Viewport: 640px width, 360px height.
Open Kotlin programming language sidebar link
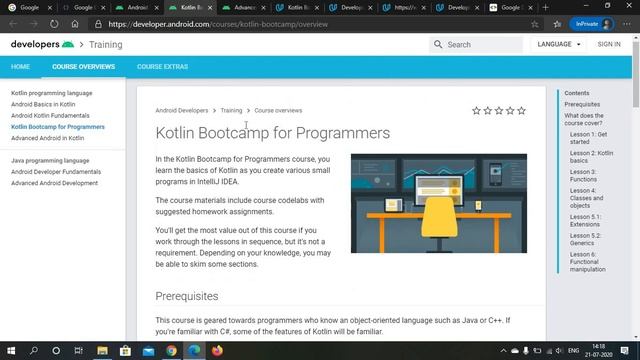[52, 93]
